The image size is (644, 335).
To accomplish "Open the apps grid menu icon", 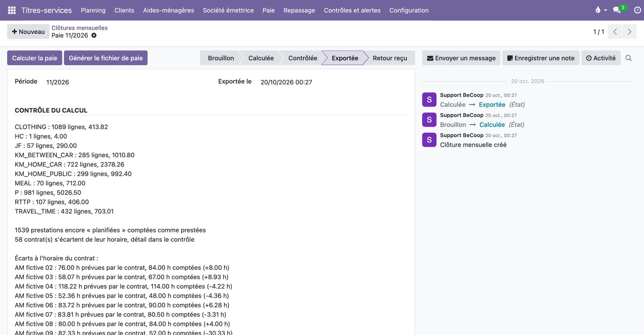I will tap(12, 10).
